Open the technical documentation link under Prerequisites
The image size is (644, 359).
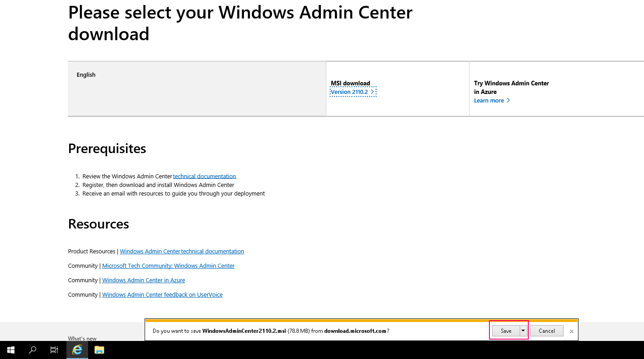point(205,176)
